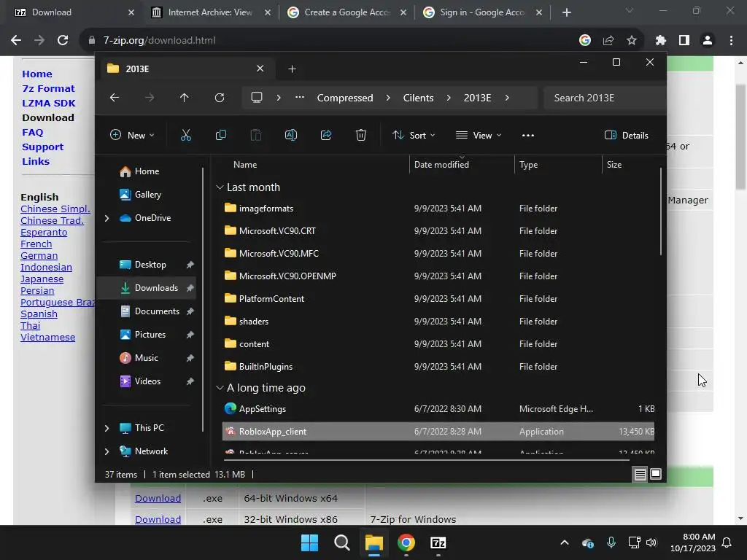
Task: Click Download link for 64-bit Windows x64
Action: tap(158, 498)
